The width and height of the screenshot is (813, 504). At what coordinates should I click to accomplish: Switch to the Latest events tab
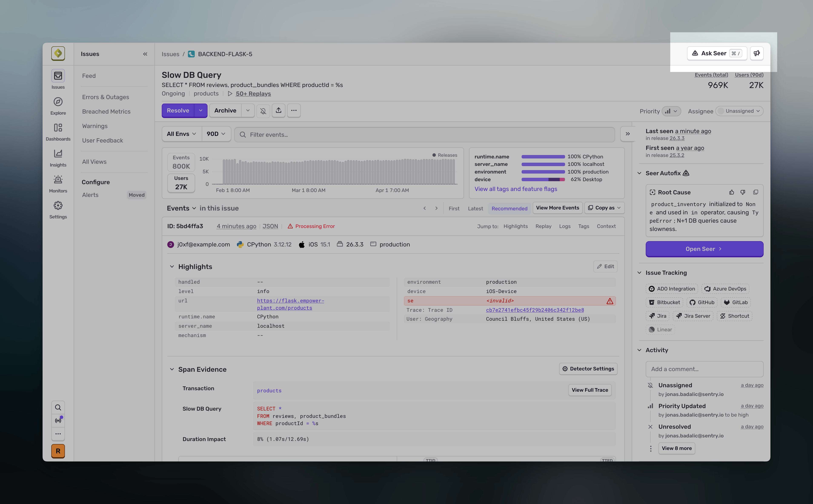tap(475, 208)
